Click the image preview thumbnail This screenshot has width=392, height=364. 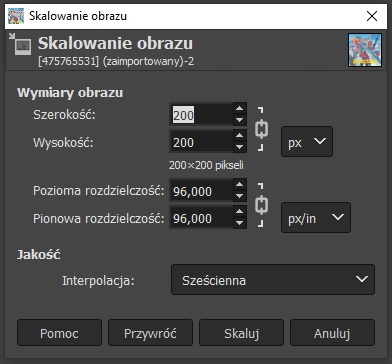(x=365, y=50)
